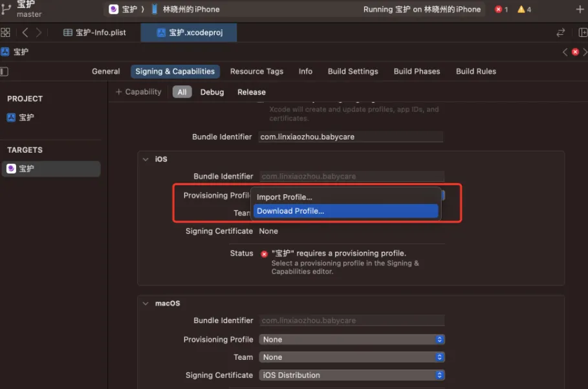Open the macOS Signing Certificate dropdown

tap(352, 375)
